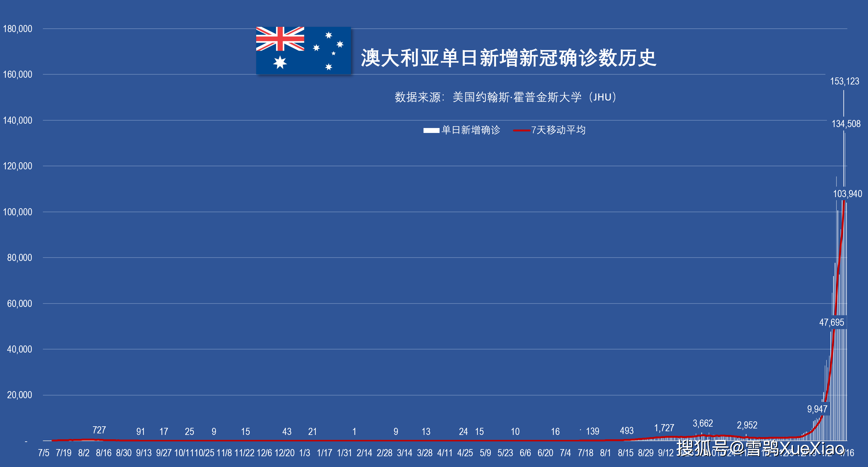Viewport: 868px width, 467px height.
Task: Click the Australian flag image
Action: coord(303,51)
